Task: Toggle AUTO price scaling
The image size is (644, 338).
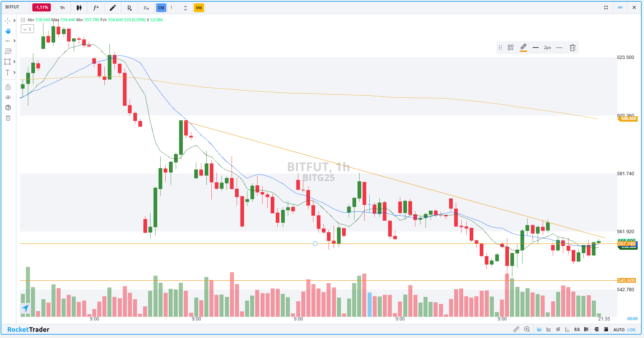Action: coord(619,330)
